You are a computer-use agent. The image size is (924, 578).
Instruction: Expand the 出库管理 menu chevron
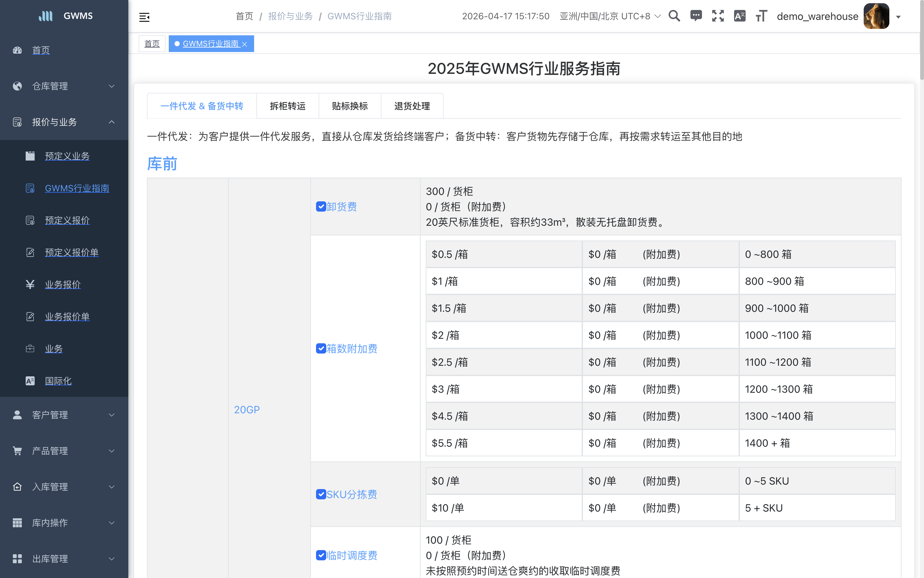[x=112, y=558]
